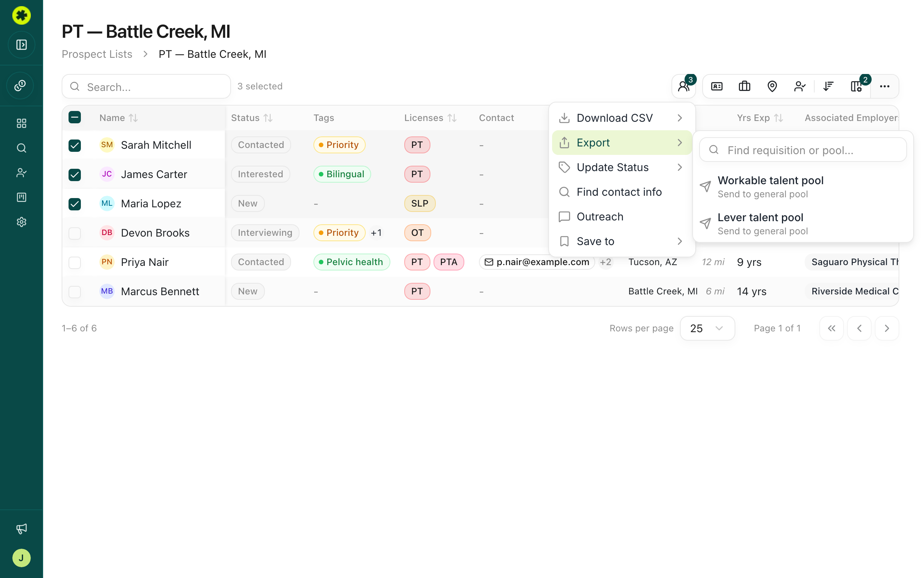Check Devon Brooks's row checkbox
Image resolution: width=924 pixels, height=578 pixels.
[x=75, y=234]
